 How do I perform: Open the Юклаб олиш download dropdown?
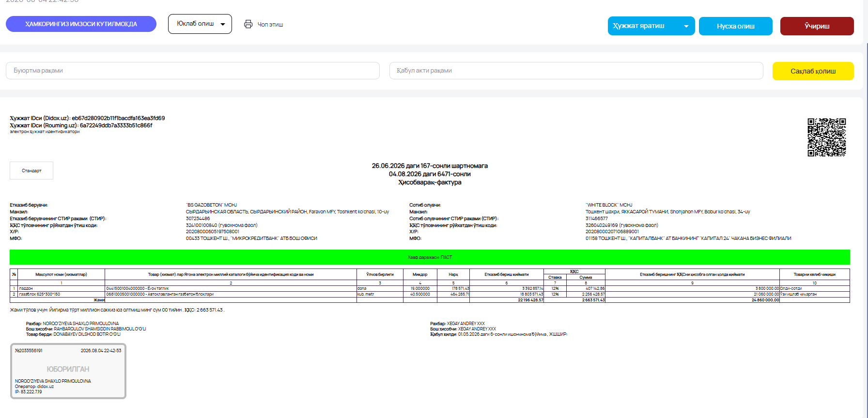[x=200, y=24]
